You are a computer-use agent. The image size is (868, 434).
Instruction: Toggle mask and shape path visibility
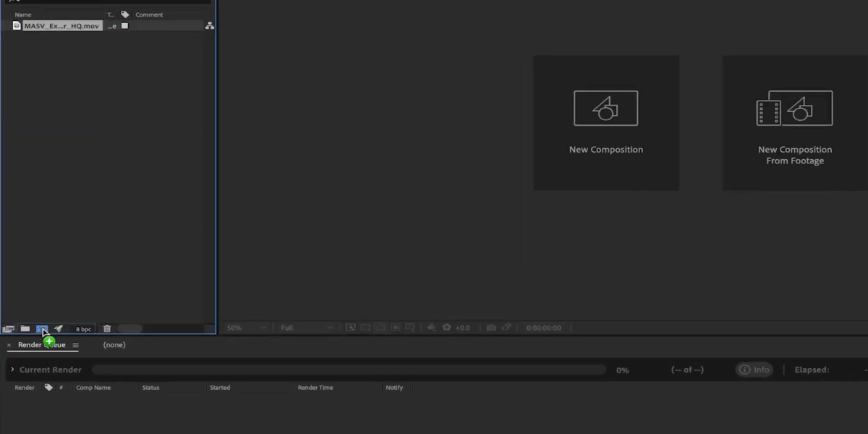pos(380,328)
